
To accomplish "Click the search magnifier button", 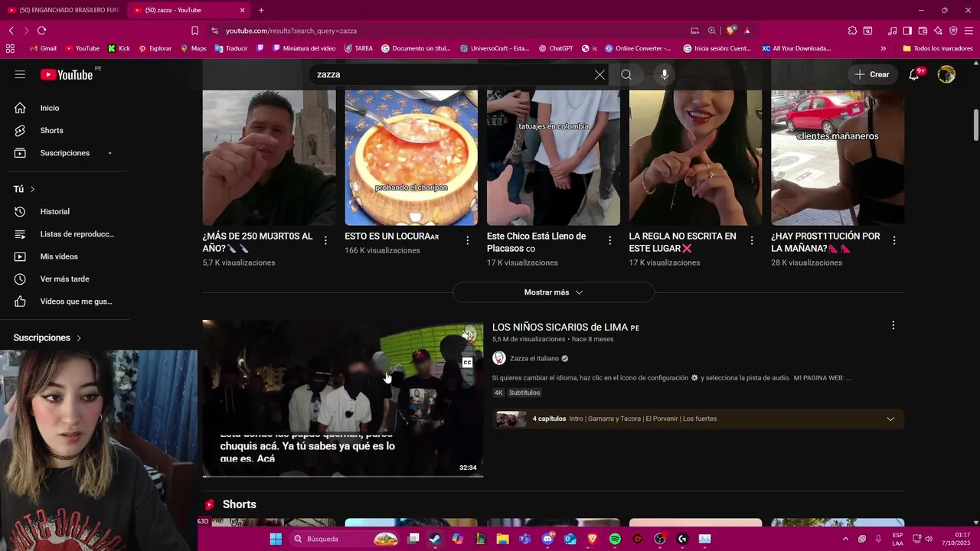I will coord(626,74).
